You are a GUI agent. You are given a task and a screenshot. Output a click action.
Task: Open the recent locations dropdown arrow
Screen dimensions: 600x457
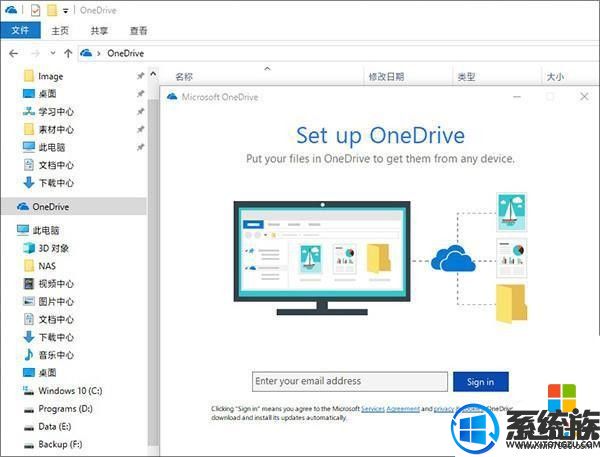[53, 53]
